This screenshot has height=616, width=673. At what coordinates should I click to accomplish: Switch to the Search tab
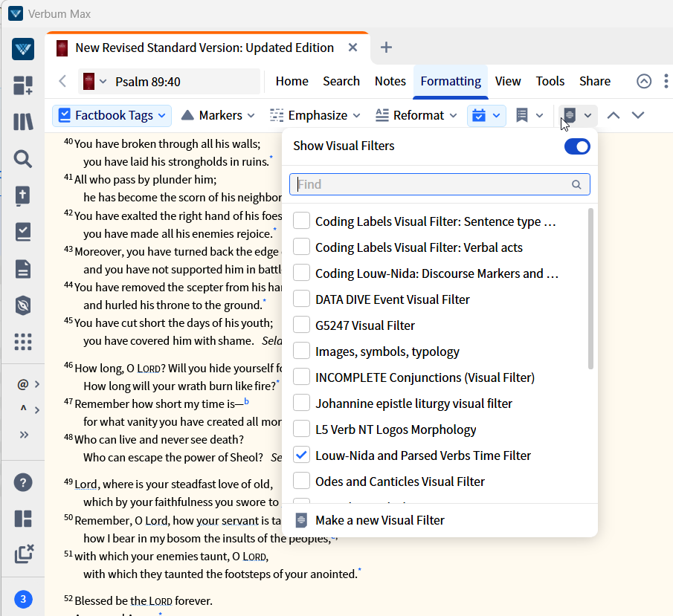click(341, 81)
